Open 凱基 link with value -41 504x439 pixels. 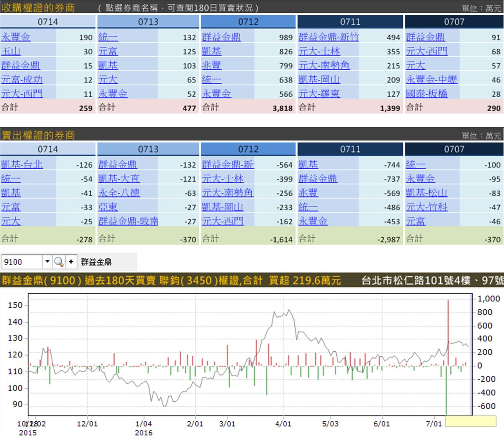[11, 193]
